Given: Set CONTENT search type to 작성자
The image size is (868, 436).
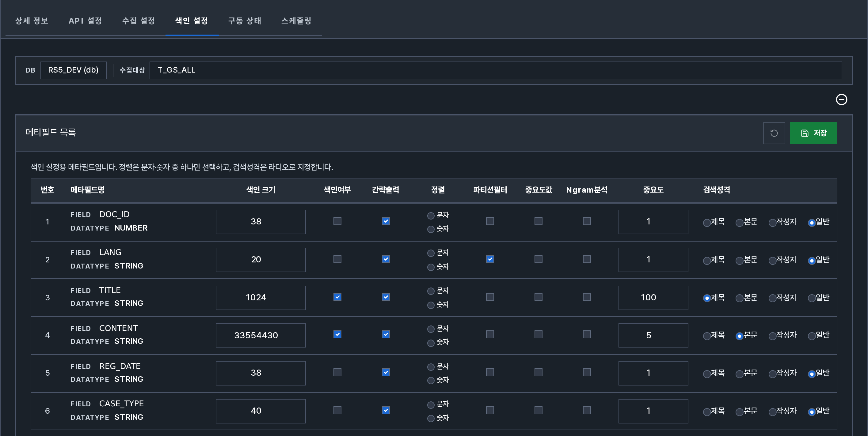Looking at the screenshot, I should 772,336.
